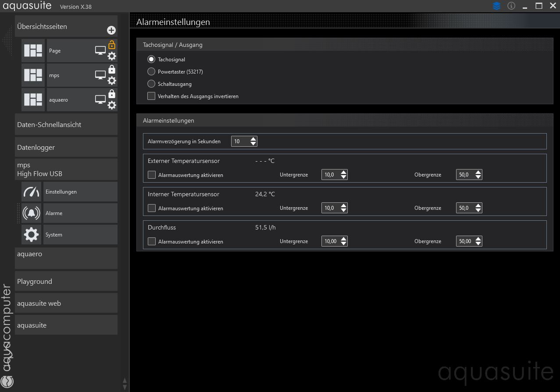The width and height of the screenshot is (560, 392).
Task: Open the Datenlogger menu entry
Action: pos(66,148)
